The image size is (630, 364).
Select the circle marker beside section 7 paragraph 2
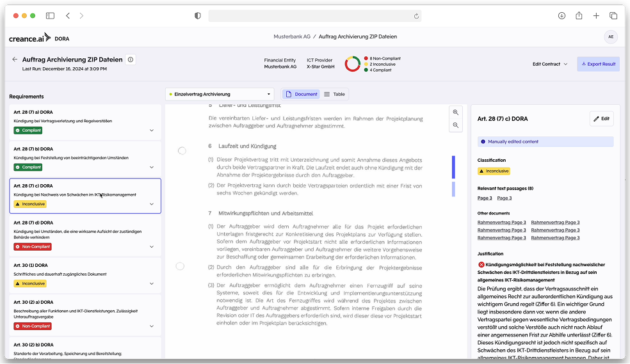[x=180, y=267]
